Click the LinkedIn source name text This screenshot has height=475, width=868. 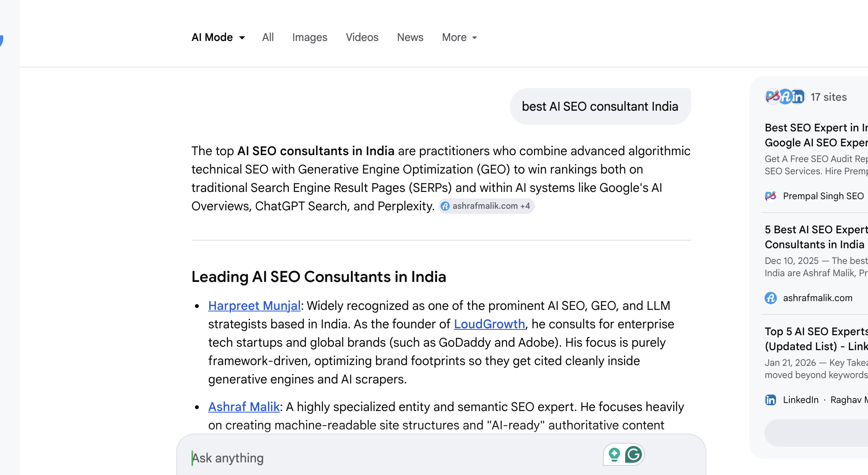[x=801, y=400]
